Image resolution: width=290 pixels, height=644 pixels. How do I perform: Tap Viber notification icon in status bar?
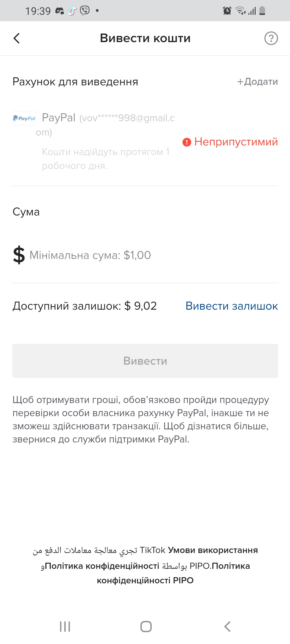pos(85,11)
